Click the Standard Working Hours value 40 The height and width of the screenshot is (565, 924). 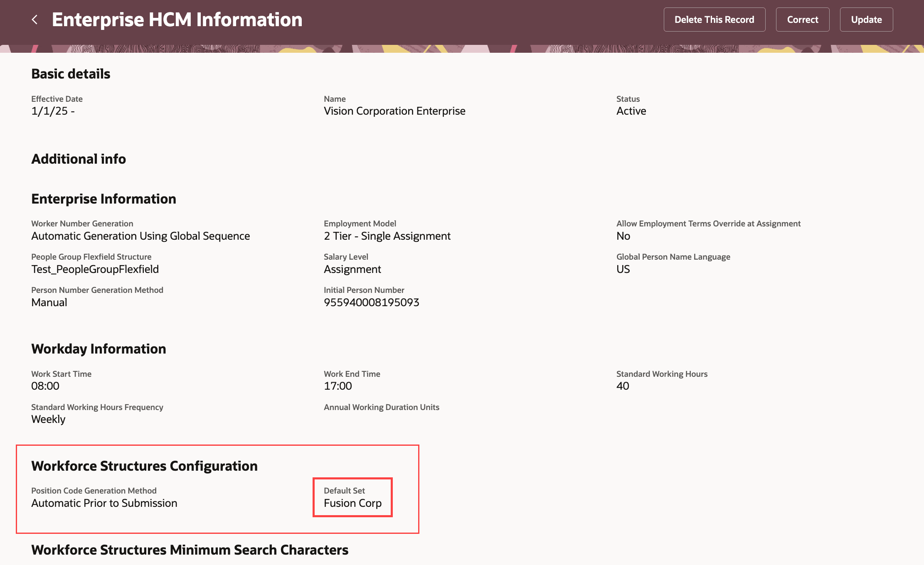pyautogui.click(x=623, y=386)
